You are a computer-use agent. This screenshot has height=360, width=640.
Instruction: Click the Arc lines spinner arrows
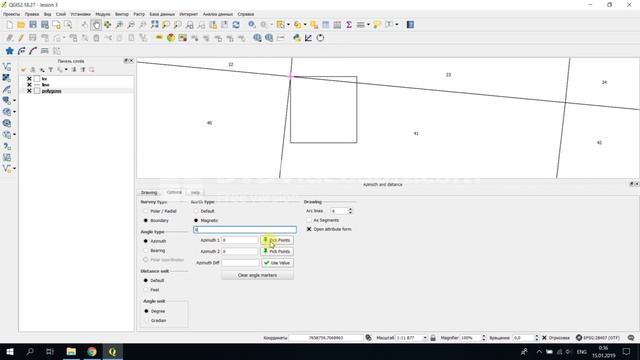pos(350,211)
